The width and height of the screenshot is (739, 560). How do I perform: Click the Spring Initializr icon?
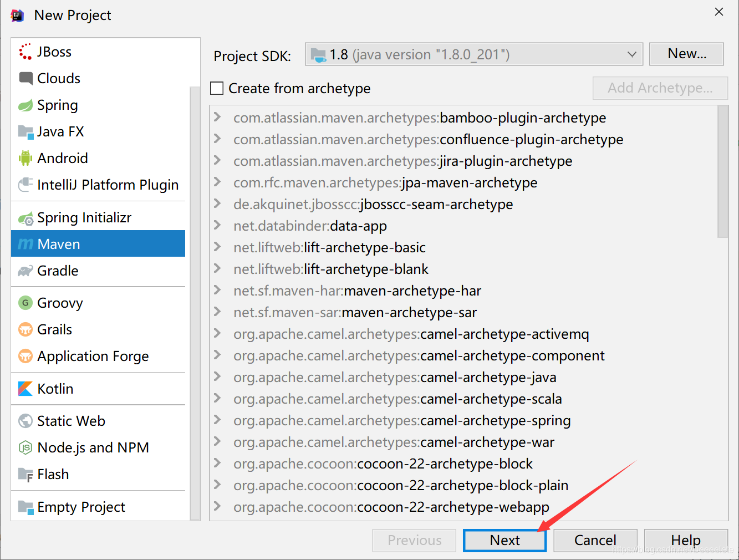[26, 218]
